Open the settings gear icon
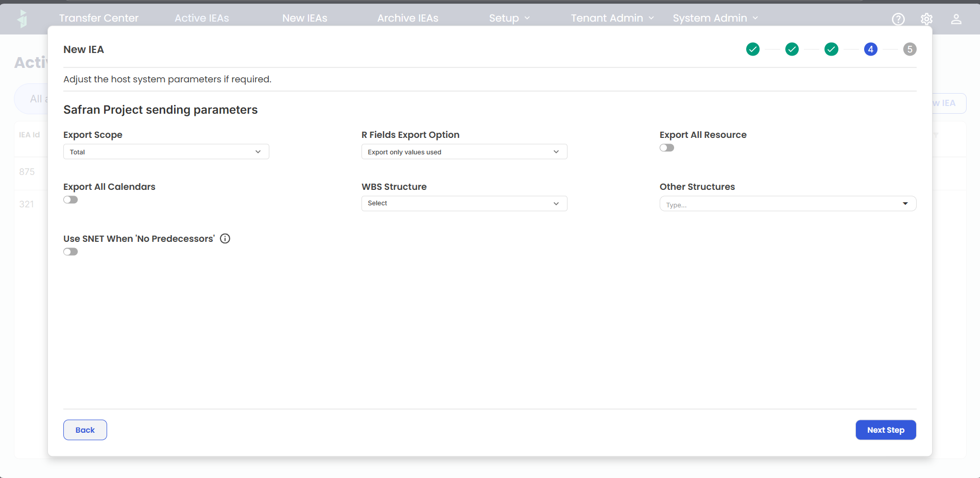This screenshot has height=478, width=980. point(926,19)
